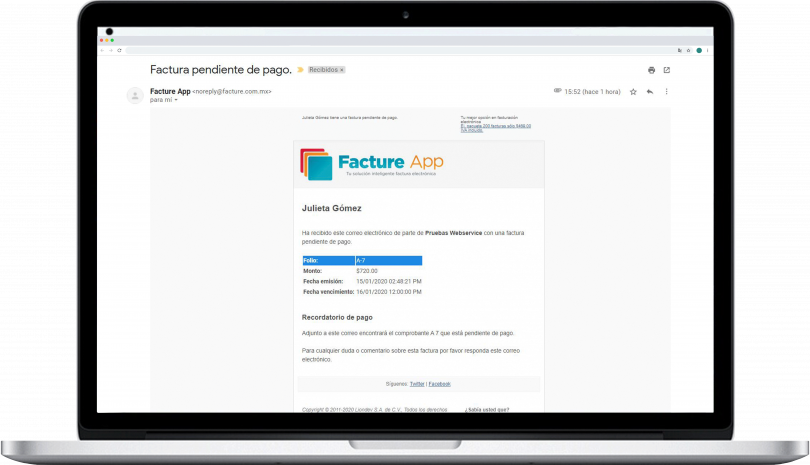Reload the page in the browser
The image size is (810, 465).
pyautogui.click(x=120, y=50)
